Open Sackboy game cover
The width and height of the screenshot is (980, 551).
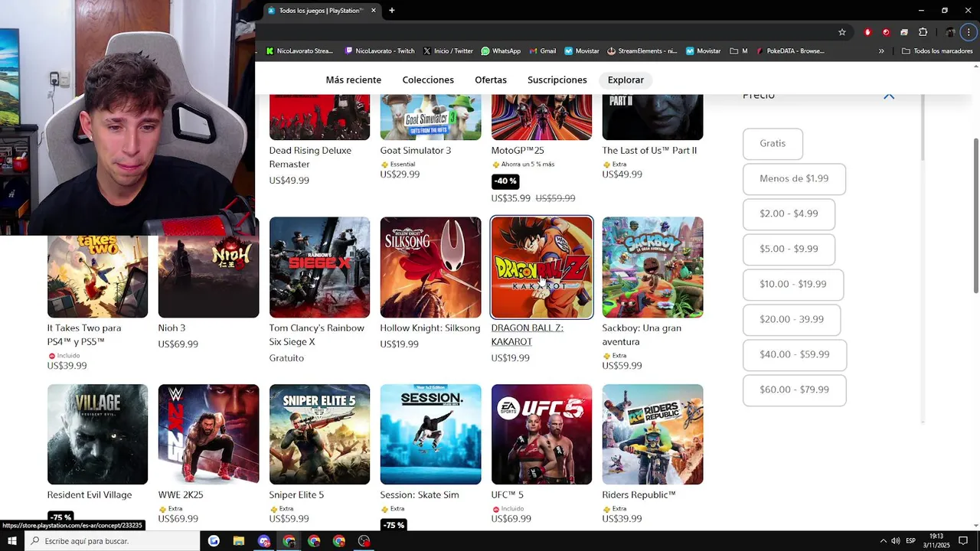coord(652,267)
